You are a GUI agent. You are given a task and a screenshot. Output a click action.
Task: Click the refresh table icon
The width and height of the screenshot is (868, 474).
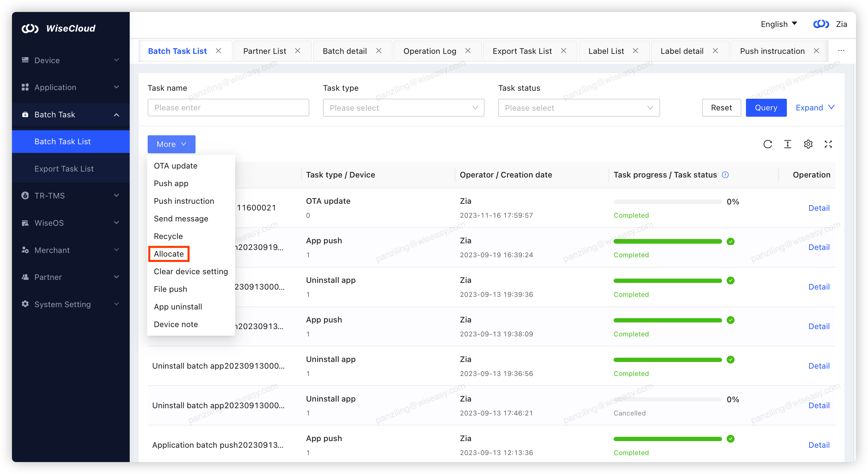click(x=767, y=144)
